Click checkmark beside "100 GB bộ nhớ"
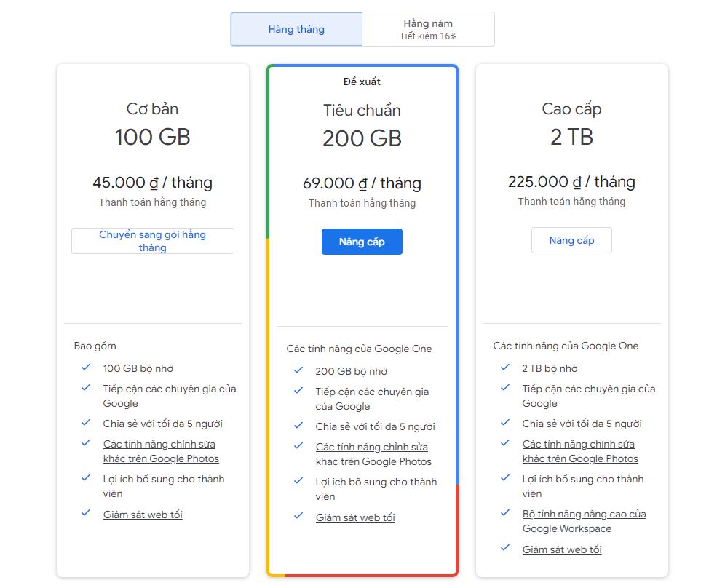The image size is (725, 588). pos(86,368)
